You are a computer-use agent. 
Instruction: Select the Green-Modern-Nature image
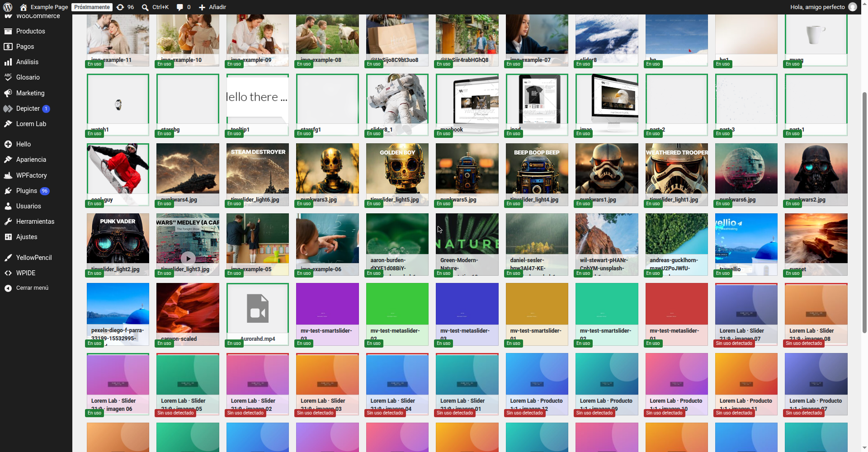pos(467,245)
